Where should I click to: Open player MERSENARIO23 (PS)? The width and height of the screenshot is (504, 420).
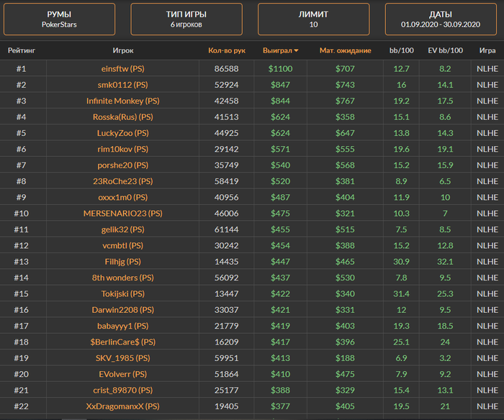click(123, 213)
